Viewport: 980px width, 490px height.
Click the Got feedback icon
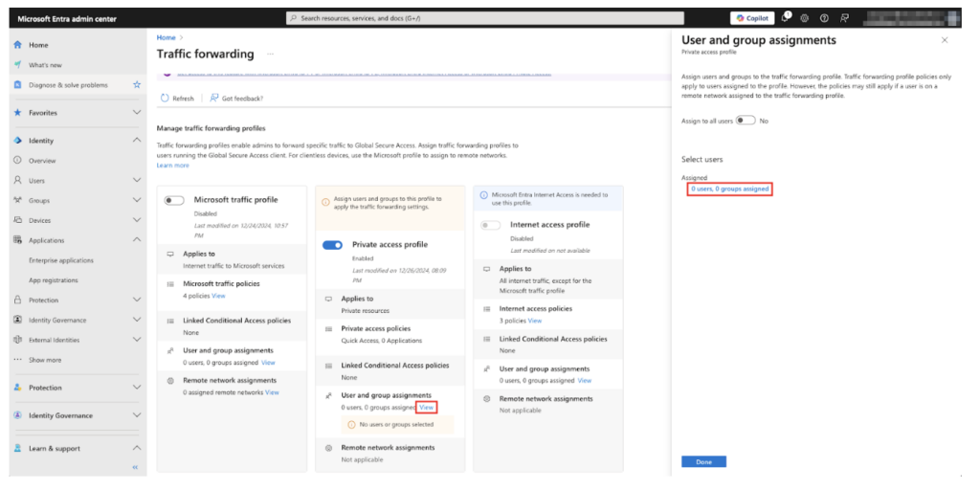(214, 99)
